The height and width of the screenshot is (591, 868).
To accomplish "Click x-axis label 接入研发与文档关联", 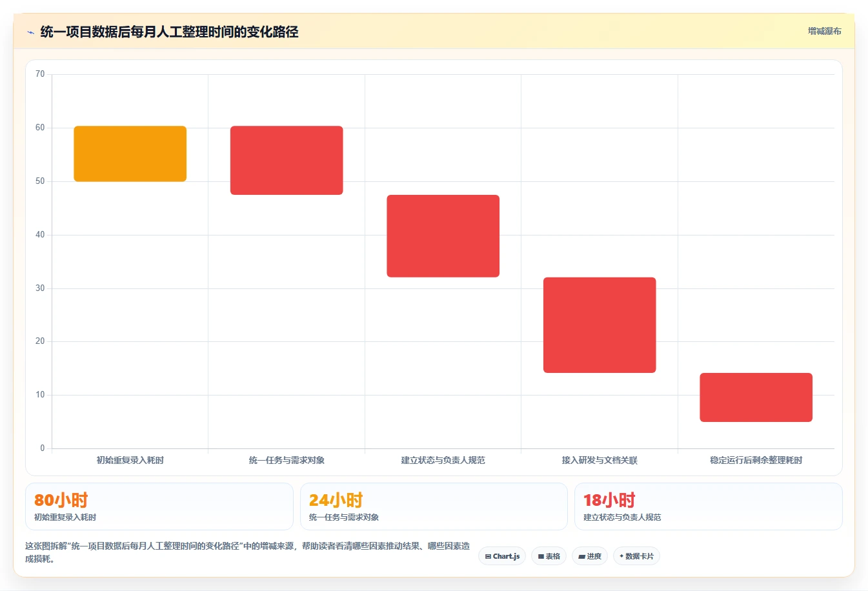I will pos(600,460).
